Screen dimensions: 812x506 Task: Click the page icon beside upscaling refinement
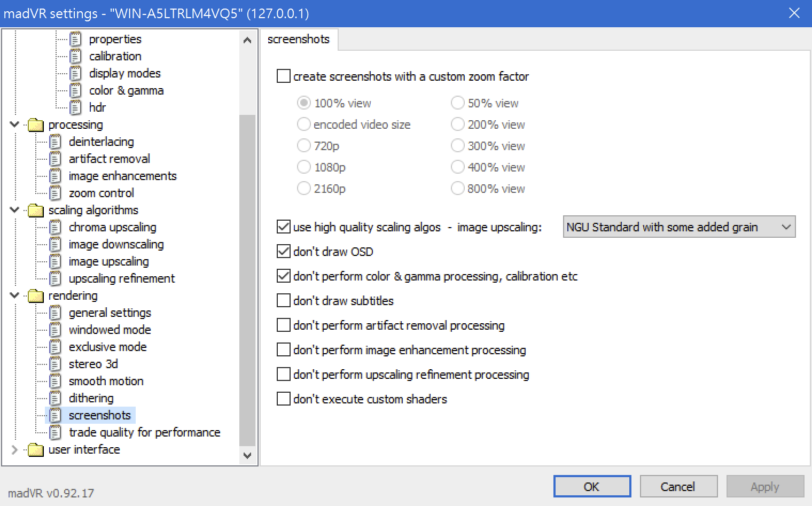(56, 278)
